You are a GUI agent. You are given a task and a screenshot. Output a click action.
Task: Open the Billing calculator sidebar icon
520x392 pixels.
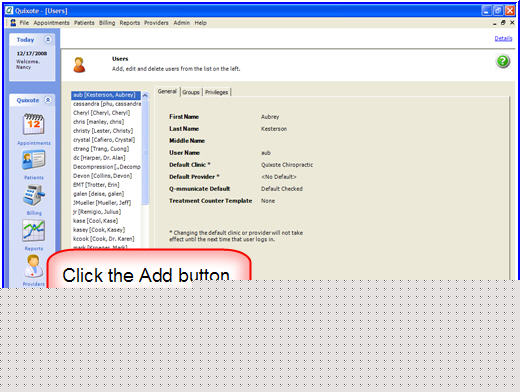[34, 195]
